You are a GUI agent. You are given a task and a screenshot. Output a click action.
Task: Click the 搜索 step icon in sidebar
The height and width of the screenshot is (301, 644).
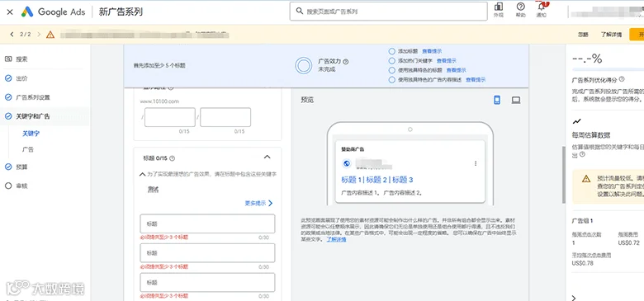[x=8, y=59]
